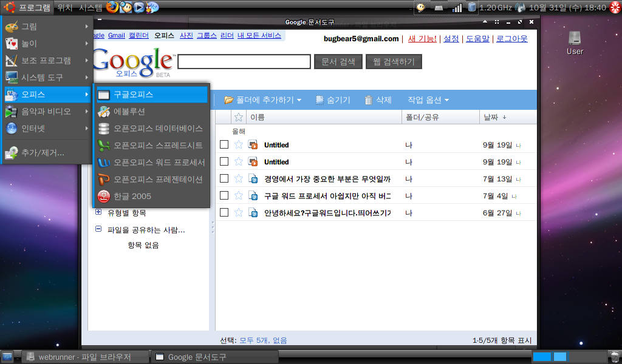622x364 pixels.
Task: Open the 캘린더 link
Action: coord(139,36)
